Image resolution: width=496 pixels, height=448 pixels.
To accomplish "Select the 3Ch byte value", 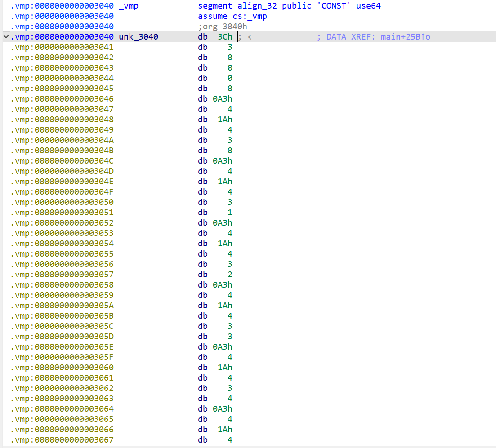I will [225, 37].
